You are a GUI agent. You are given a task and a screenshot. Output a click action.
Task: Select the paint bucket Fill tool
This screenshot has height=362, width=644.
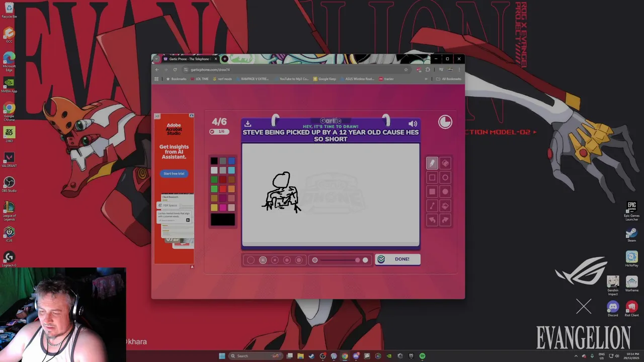pos(445,206)
